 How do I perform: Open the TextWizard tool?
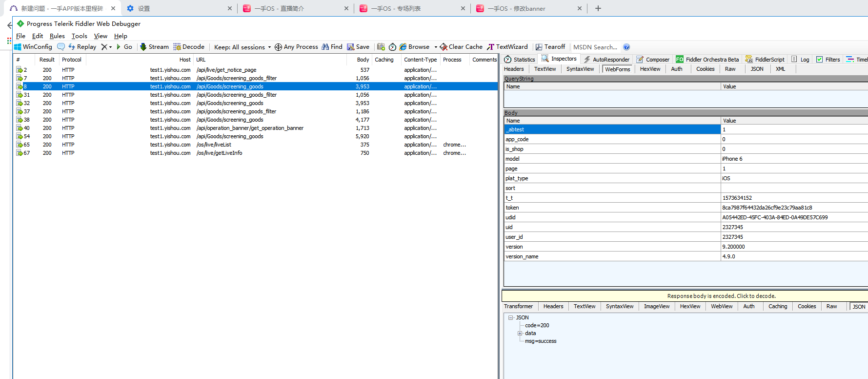[507, 47]
